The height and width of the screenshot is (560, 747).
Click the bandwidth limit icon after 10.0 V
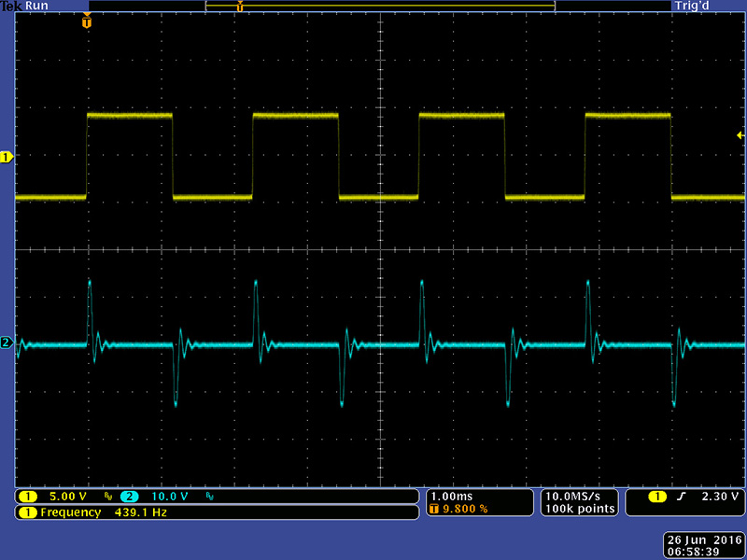tap(209, 497)
